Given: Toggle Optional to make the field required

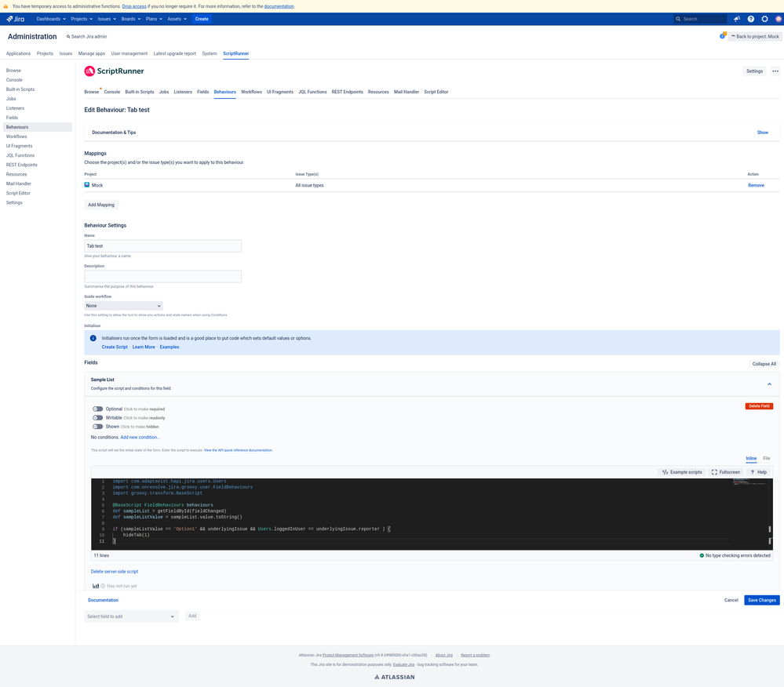Looking at the screenshot, I should (97, 409).
